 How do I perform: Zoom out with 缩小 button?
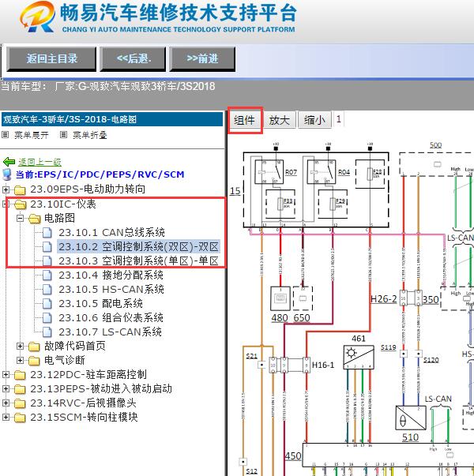(314, 120)
